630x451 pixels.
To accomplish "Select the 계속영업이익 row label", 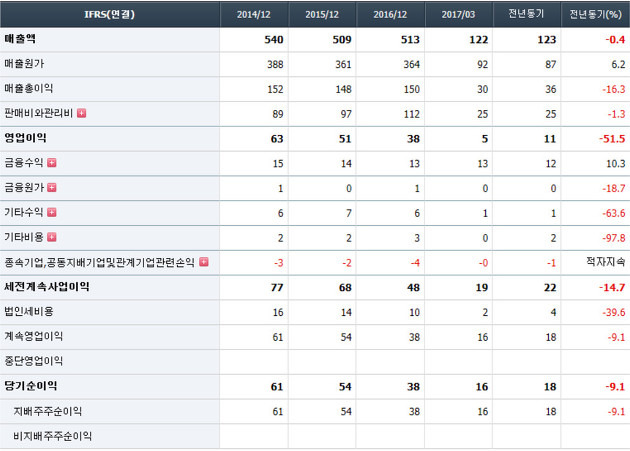I will [x=33, y=336].
